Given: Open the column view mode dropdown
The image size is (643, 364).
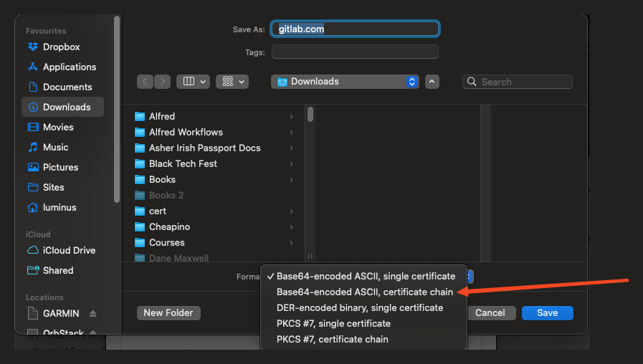Looking at the screenshot, I should click(193, 82).
